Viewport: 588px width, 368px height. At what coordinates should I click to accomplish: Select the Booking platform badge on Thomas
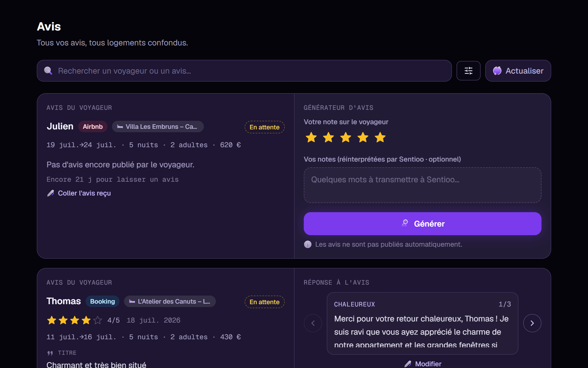pyautogui.click(x=102, y=301)
